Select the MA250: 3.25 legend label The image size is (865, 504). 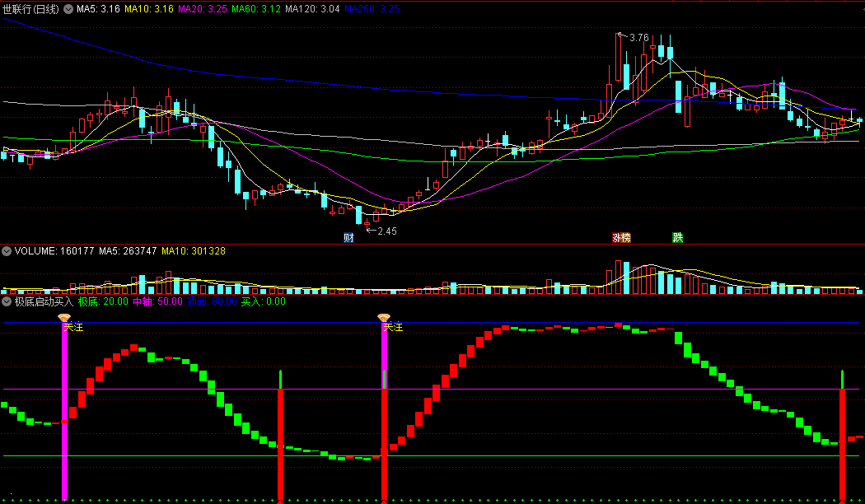pos(372,9)
